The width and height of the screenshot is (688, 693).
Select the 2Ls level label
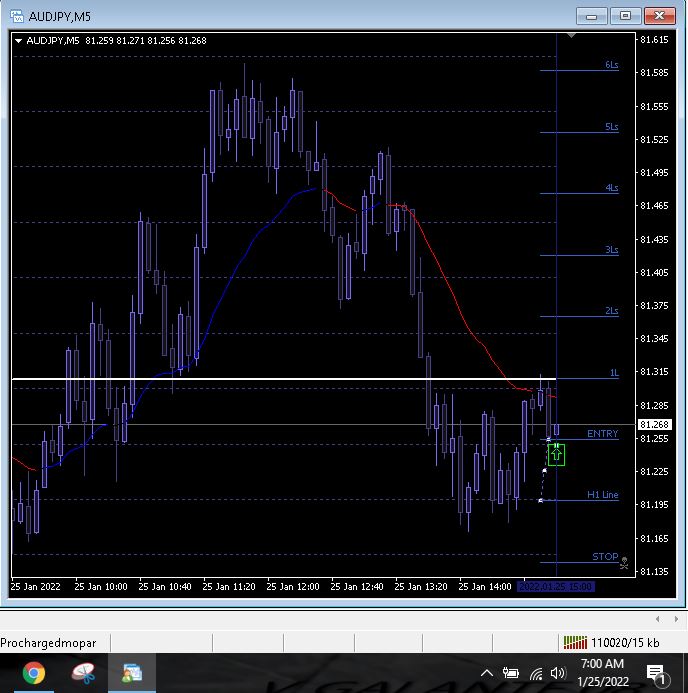click(612, 311)
